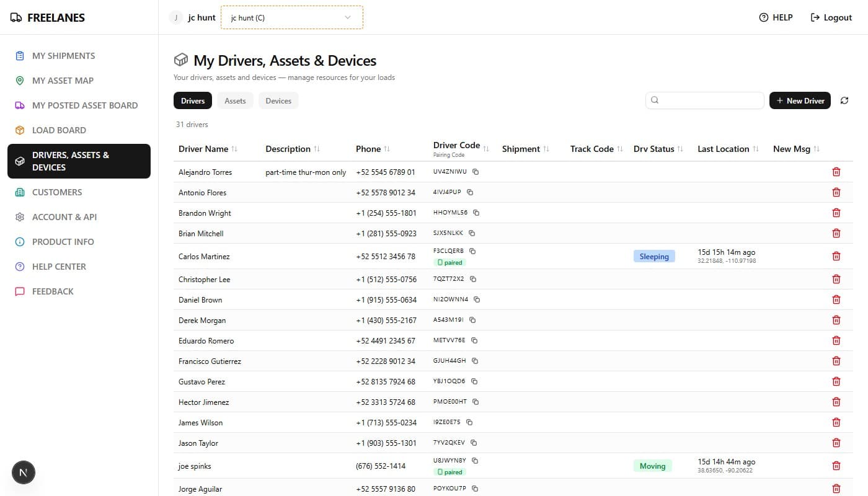
Task: Sort by Track Code column
Action: (x=596, y=149)
